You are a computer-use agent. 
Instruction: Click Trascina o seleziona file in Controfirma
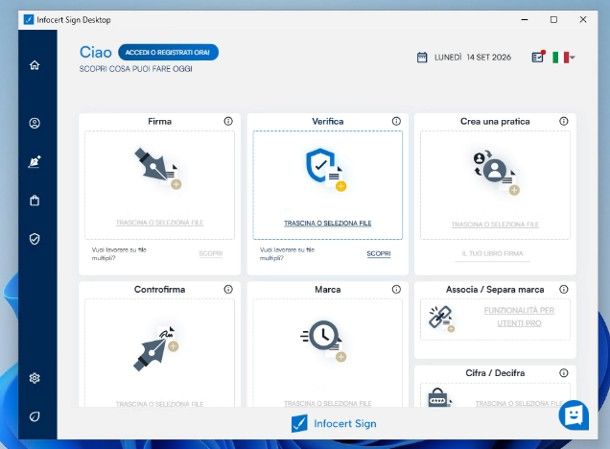(x=160, y=404)
